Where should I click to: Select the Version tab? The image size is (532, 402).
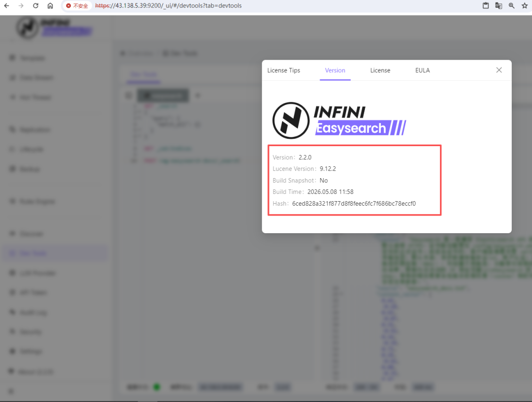(x=335, y=70)
